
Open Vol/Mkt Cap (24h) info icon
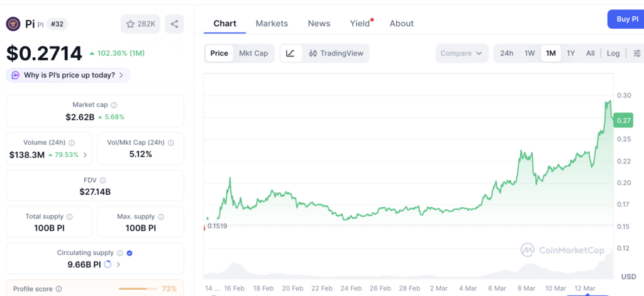tap(171, 143)
